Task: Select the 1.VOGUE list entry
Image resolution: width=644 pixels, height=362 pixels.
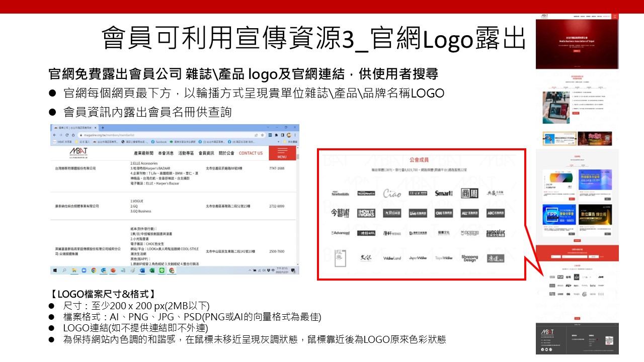Action: [x=137, y=201]
